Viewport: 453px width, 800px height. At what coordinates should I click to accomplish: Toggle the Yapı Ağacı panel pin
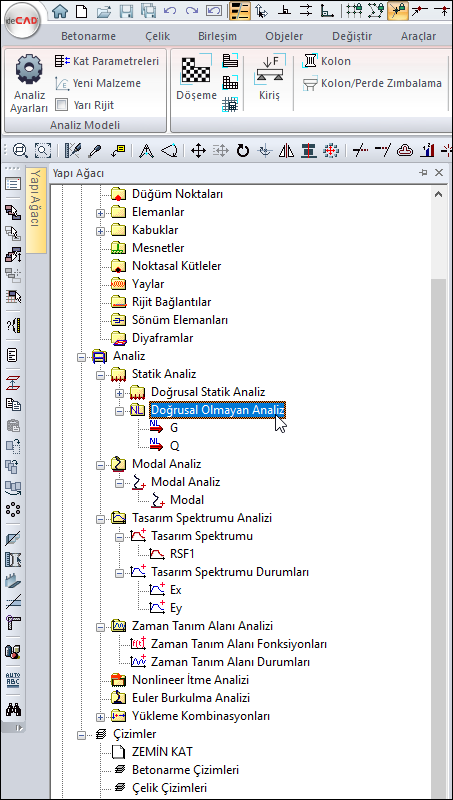tap(423, 173)
